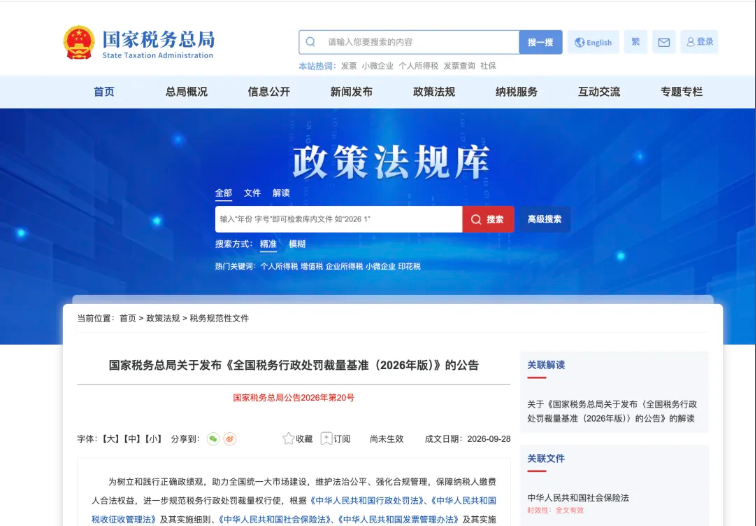Image resolution: width=756 pixels, height=526 pixels.
Task: Click the English language globe button
Action: click(593, 42)
